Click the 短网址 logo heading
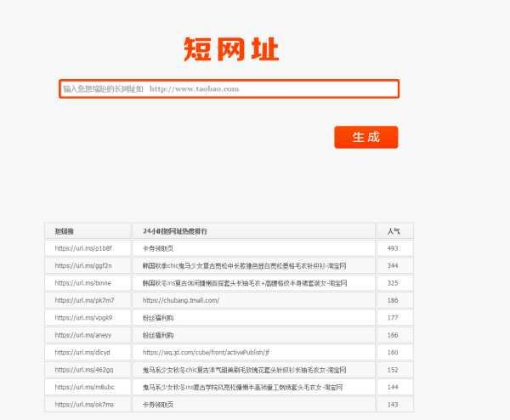 coord(231,49)
